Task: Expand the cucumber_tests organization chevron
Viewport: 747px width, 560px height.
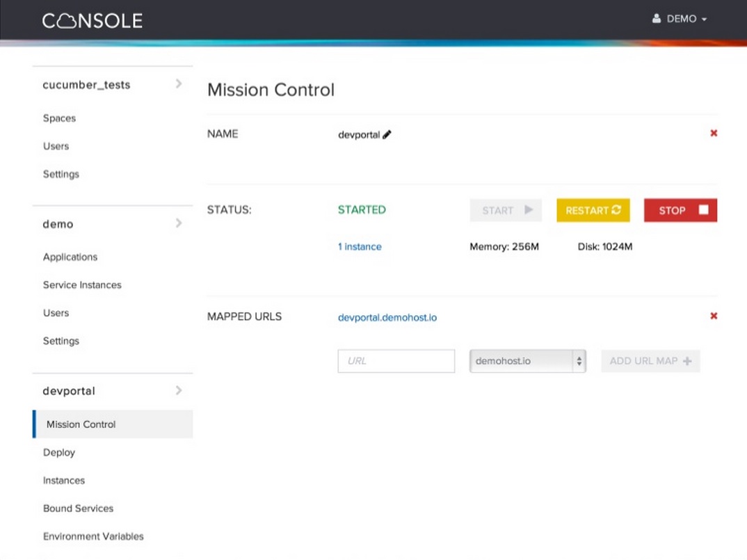Action: (x=179, y=84)
